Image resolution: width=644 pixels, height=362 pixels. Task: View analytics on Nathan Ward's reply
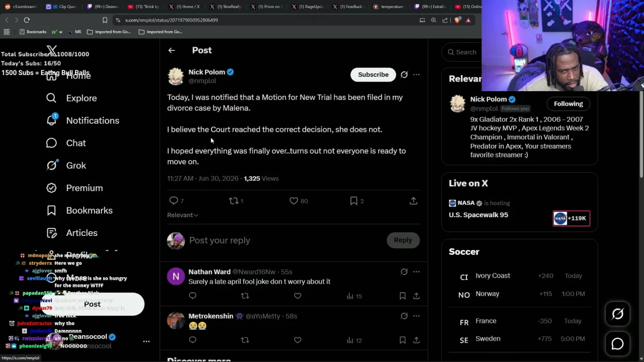[x=354, y=296]
